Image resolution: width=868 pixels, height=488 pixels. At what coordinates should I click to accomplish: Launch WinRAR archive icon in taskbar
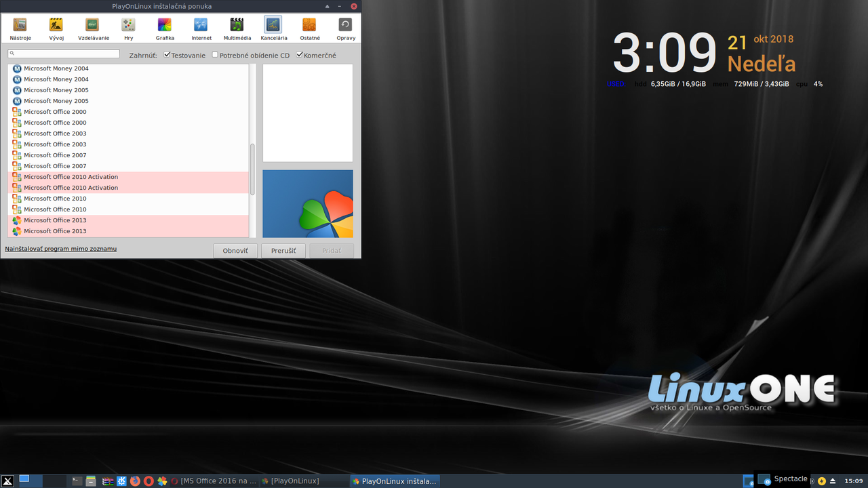pos(108,481)
